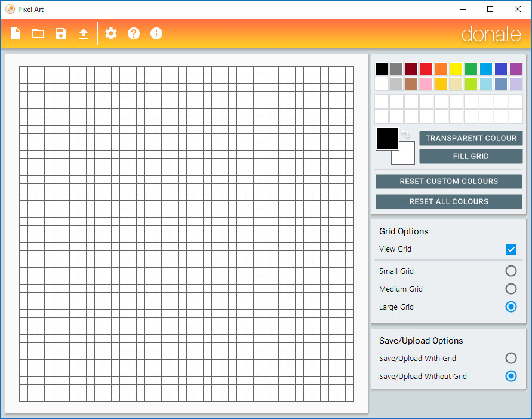Maximize the Pixel Art window
This screenshot has height=419, width=532.
pyautogui.click(x=490, y=9)
